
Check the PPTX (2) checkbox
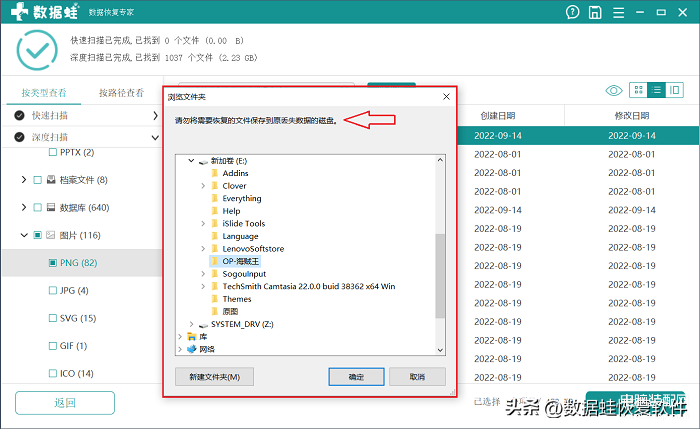point(52,152)
